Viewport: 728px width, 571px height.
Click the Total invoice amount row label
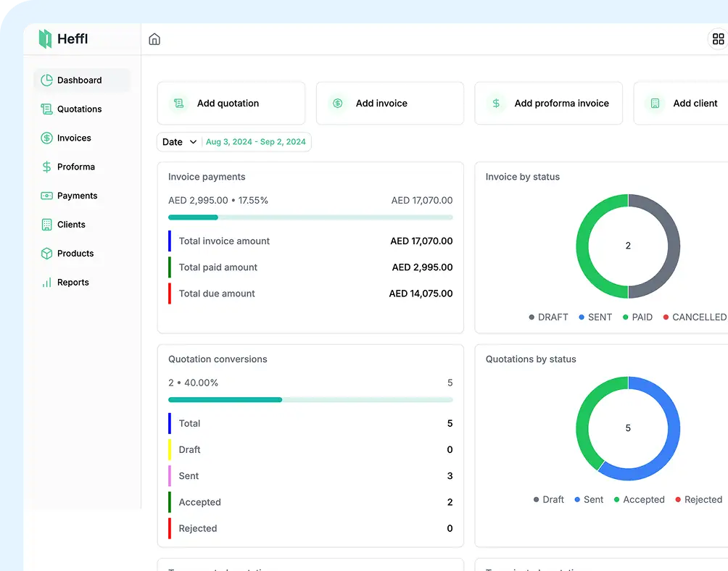coord(224,241)
